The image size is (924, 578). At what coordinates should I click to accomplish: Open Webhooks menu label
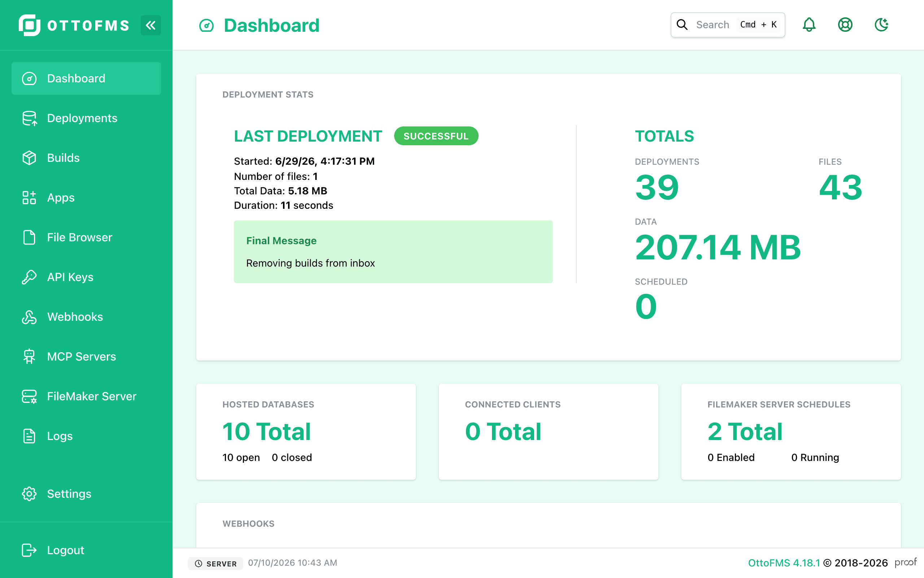click(75, 317)
